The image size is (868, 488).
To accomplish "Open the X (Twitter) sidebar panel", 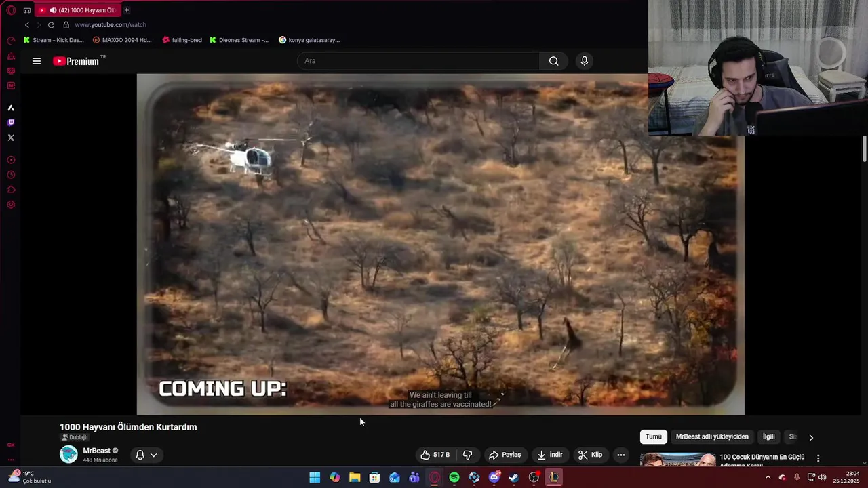I will coord(11,138).
